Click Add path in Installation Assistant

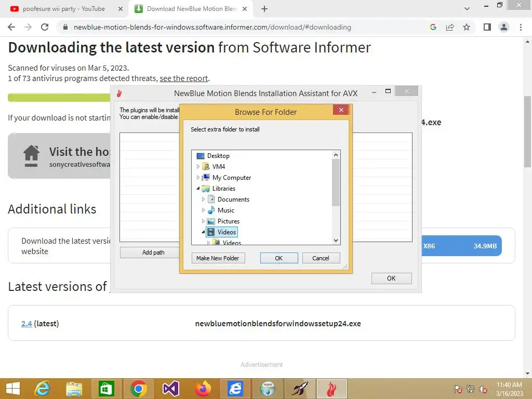(x=153, y=252)
